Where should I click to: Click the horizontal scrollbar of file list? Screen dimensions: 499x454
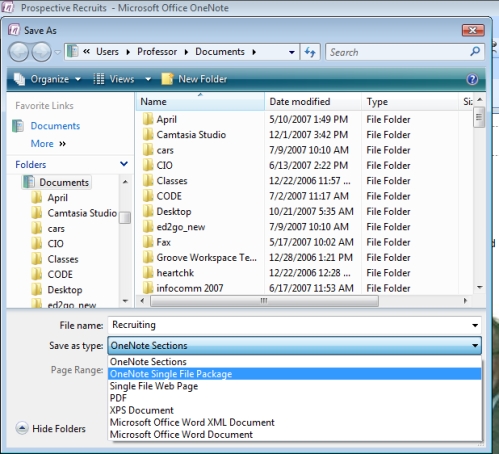click(x=264, y=301)
